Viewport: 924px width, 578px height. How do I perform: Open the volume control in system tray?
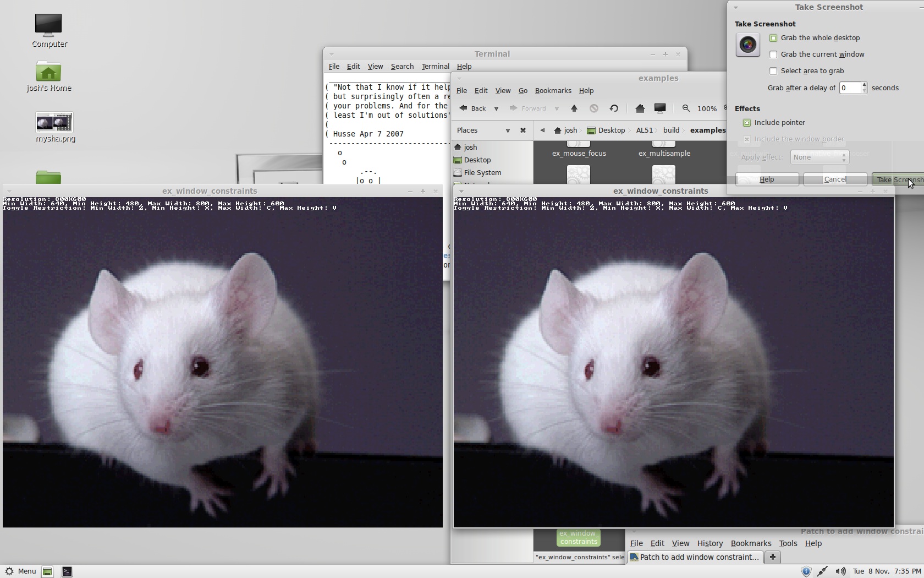click(x=840, y=571)
